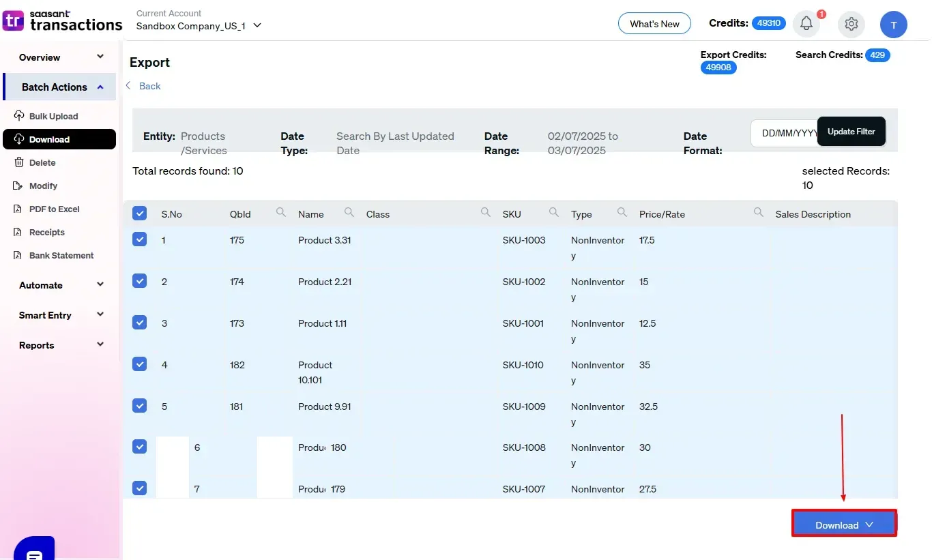Click the search icon in Type column
Screen dimensions: 932x560
(x=622, y=213)
